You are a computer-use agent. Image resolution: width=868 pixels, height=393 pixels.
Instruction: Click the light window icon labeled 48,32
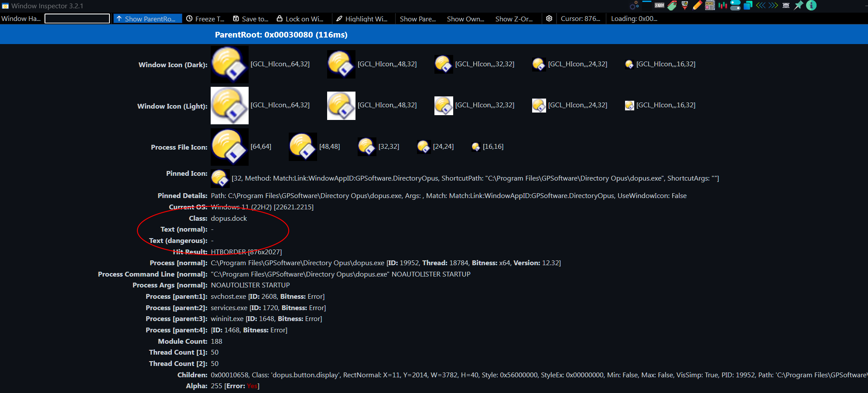(341, 106)
